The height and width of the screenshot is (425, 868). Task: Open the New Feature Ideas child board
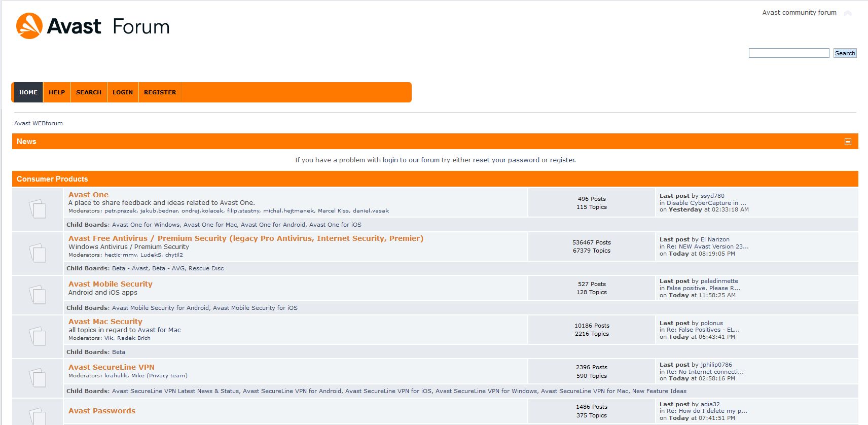pyautogui.click(x=659, y=391)
